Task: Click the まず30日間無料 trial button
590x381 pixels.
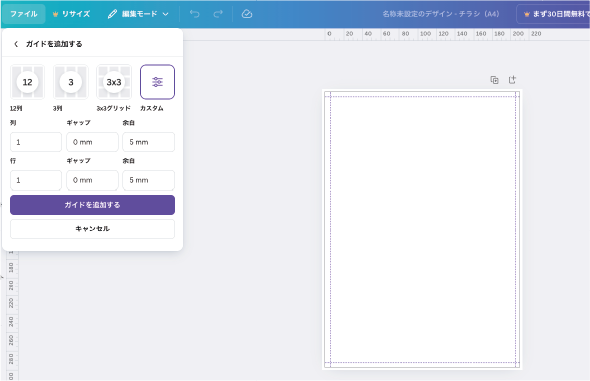Action: coord(553,14)
